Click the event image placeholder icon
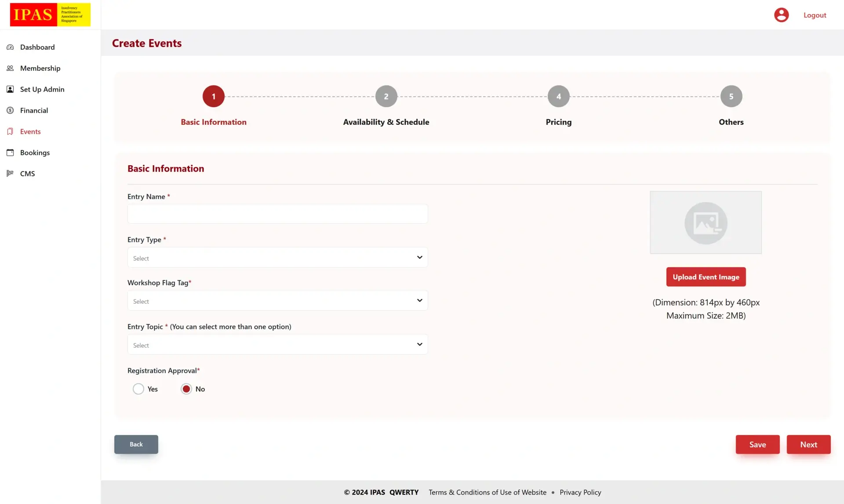 click(706, 222)
